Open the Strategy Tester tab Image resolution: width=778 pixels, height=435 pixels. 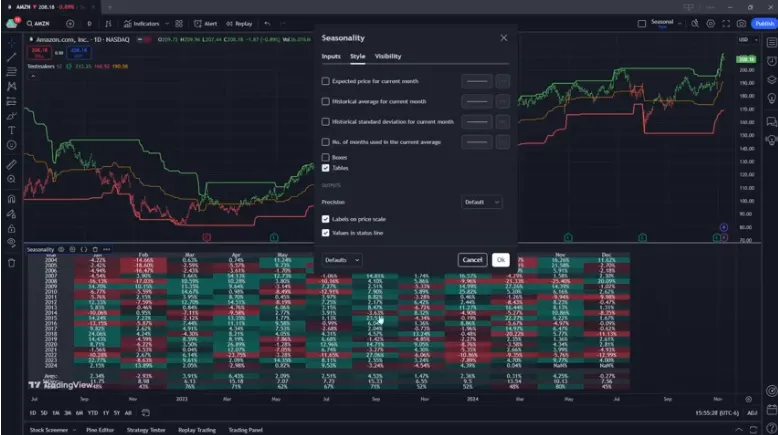(146, 430)
